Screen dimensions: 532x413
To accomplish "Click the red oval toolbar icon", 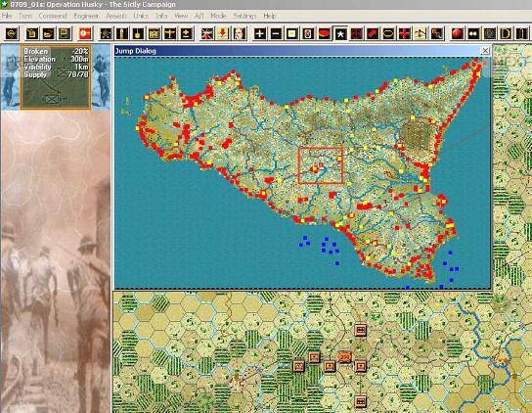I will tap(325, 33).
